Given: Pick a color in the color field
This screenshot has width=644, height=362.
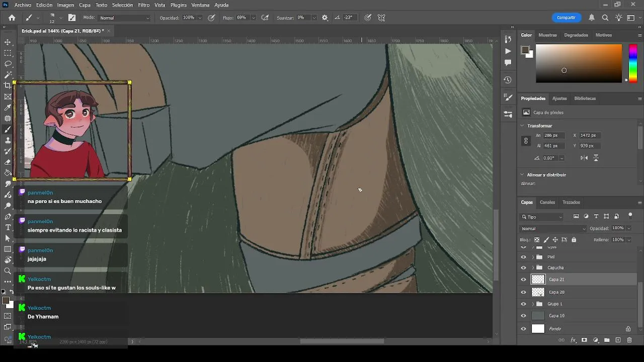Looking at the screenshot, I should 579,63.
